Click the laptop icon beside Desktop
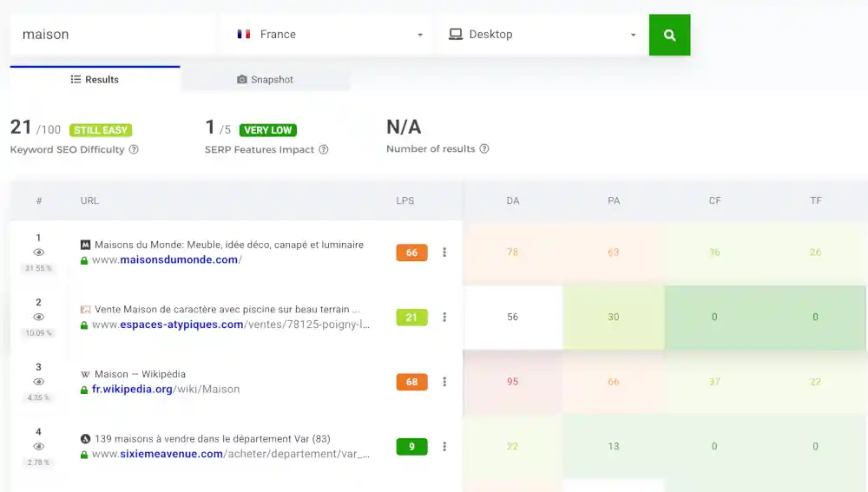The width and height of the screenshot is (868, 492). click(x=456, y=35)
